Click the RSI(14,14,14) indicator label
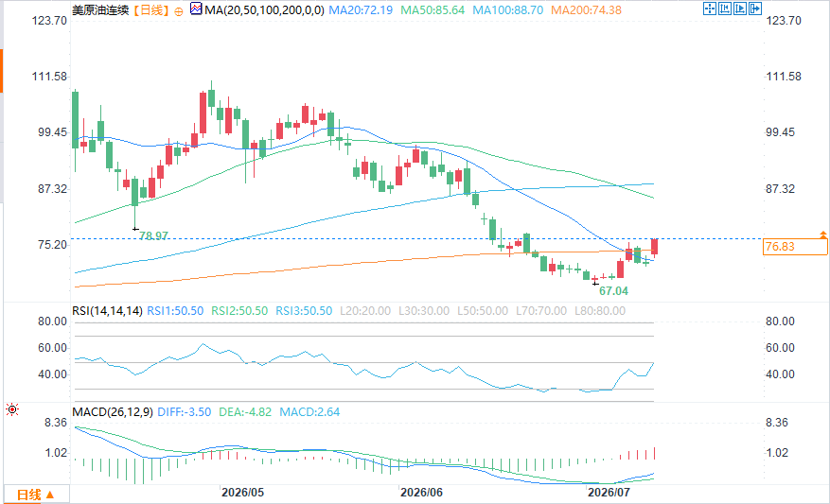Viewport: 830px width, 504px height. [108, 311]
